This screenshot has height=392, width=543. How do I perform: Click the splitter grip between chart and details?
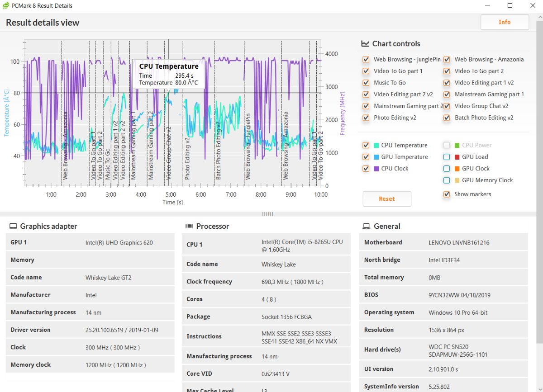(267, 214)
